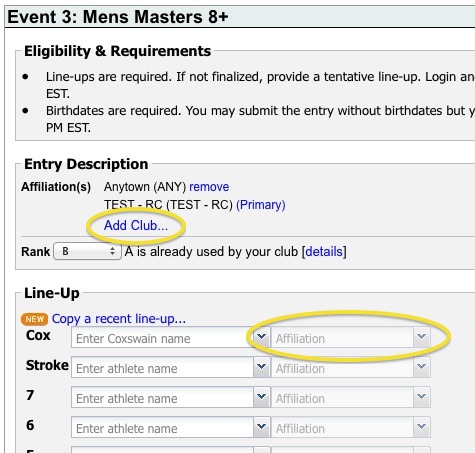Viewport: 475px width, 453px height.
Task: Focus the seat 7 athlete name field
Action: [162, 397]
